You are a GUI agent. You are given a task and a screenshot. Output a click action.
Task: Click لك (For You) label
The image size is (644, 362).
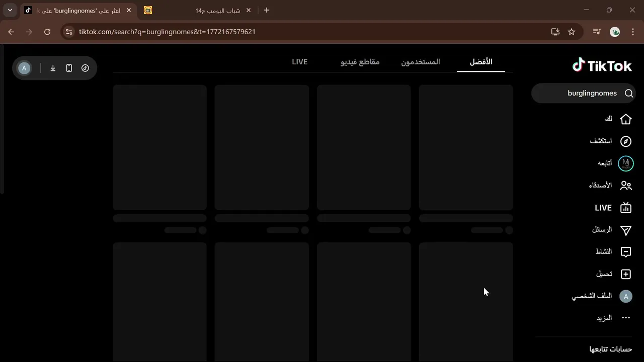coord(608,119)
